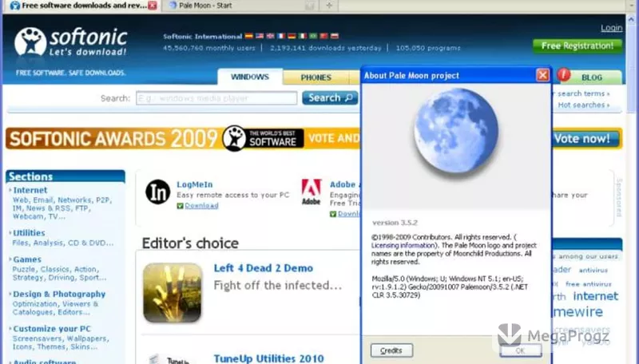This screenshot has width=639, height=364.
Task: Click OK in About Pale Moon dialog
Action: tap(521, 350)
